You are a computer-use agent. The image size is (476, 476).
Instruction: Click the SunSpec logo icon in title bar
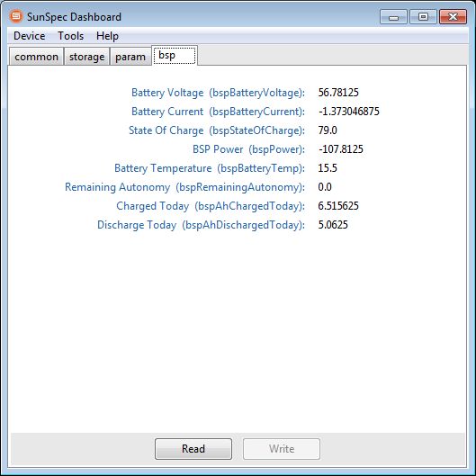tap(16, 16)
